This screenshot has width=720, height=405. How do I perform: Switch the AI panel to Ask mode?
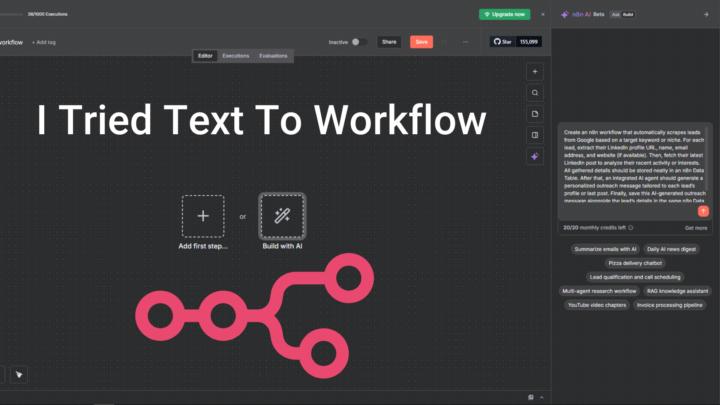(x=616, y=14)
